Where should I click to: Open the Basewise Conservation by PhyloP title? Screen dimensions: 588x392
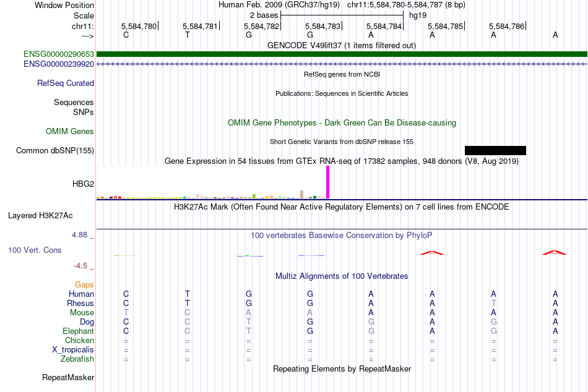click(342, 236)
